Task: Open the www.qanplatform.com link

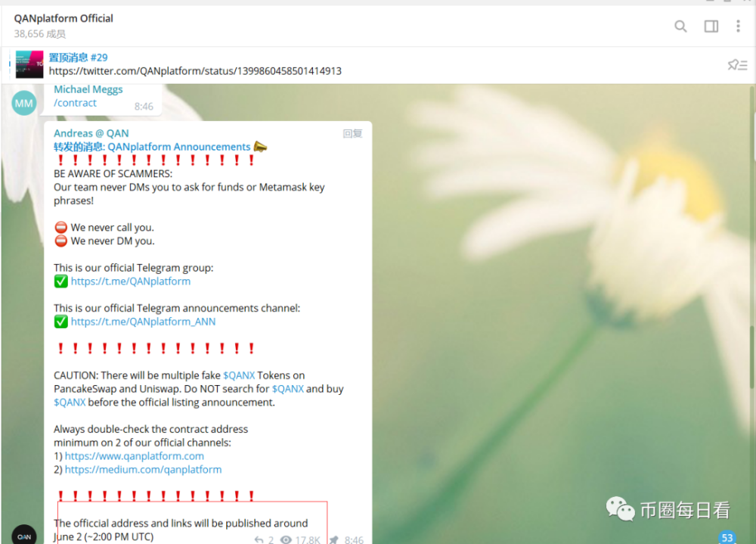Action: (x=135, y=456)
